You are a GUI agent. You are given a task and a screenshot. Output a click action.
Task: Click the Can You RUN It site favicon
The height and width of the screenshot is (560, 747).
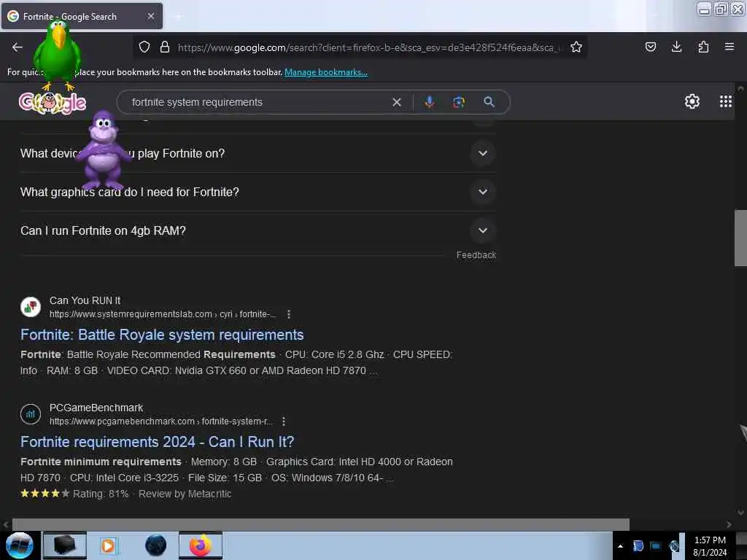click(x=31, y=307)
